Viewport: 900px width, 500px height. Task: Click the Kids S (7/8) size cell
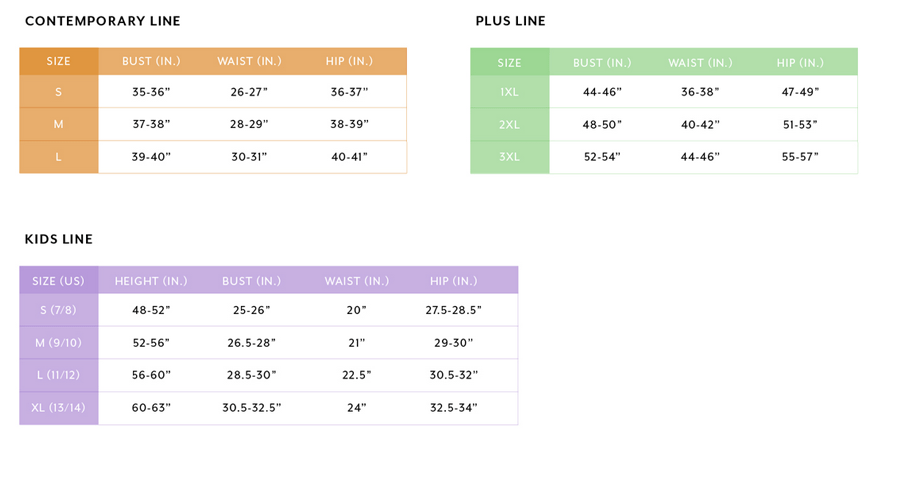point(59,310)
